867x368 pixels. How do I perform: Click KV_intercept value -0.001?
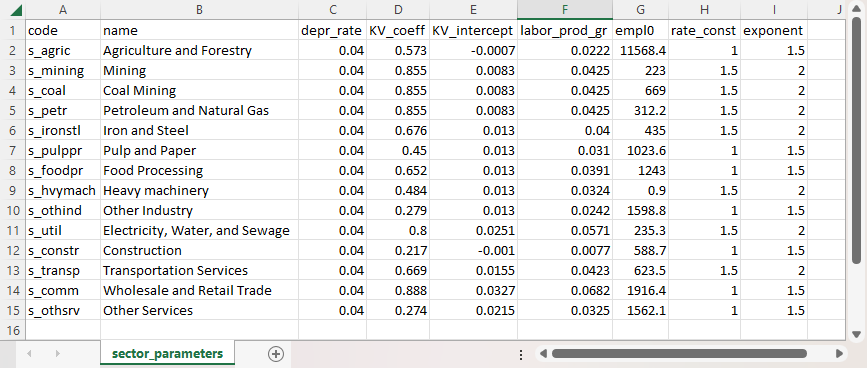(473, 250)
